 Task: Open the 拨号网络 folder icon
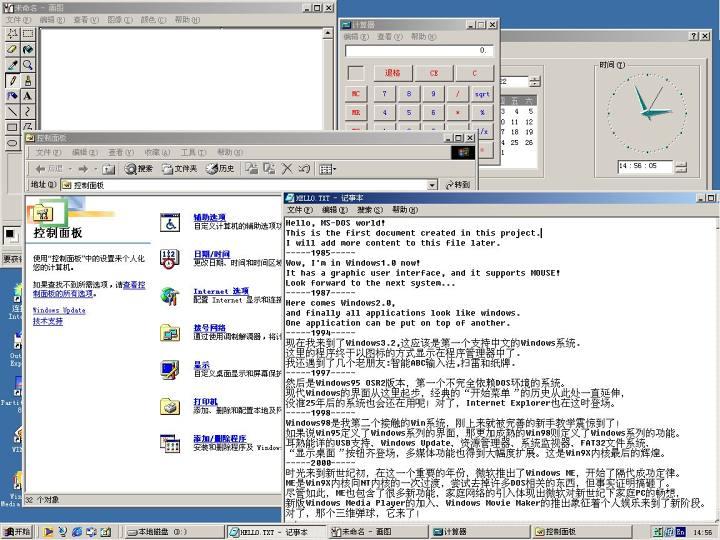tap(170, 333)
